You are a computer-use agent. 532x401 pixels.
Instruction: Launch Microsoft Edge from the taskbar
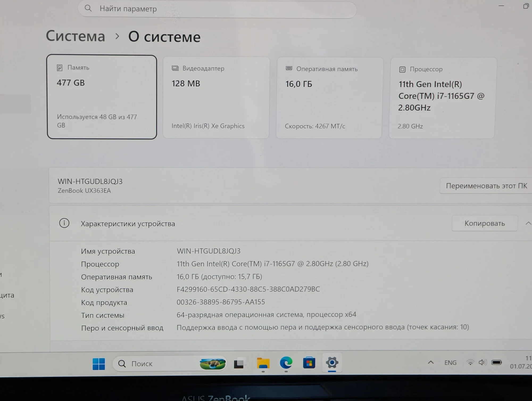click(286, 363)
